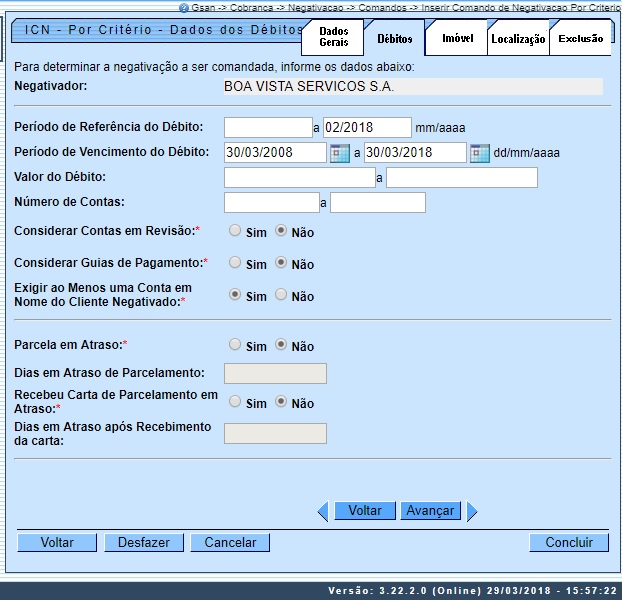Switch to the Dados Gerais tab
The width and height of the screenshot is (622, 600).
tap(333, 38)
